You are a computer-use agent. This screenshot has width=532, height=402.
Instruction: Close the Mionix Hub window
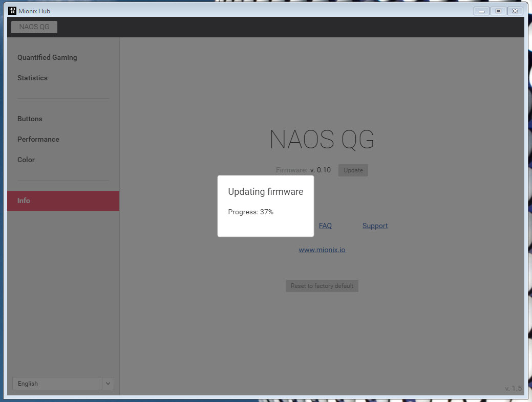click(x=515, y=11)
